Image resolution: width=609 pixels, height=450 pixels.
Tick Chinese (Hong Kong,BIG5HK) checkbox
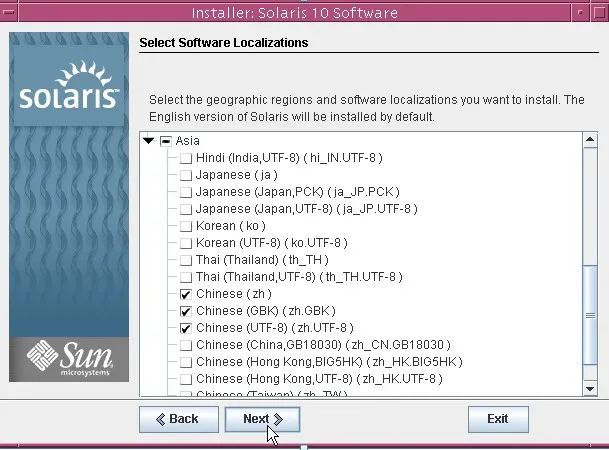pyautogui.click(x=186, y=362)
